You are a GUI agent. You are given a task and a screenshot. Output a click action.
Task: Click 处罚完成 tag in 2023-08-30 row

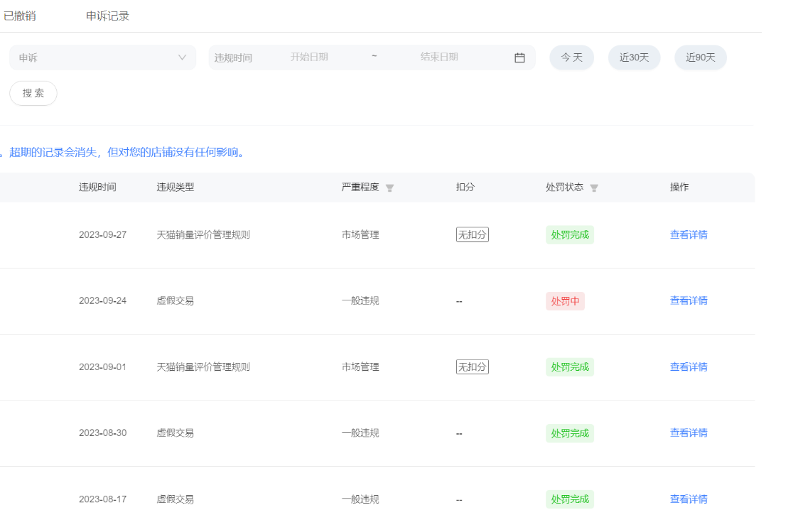[x=569, y=433]
